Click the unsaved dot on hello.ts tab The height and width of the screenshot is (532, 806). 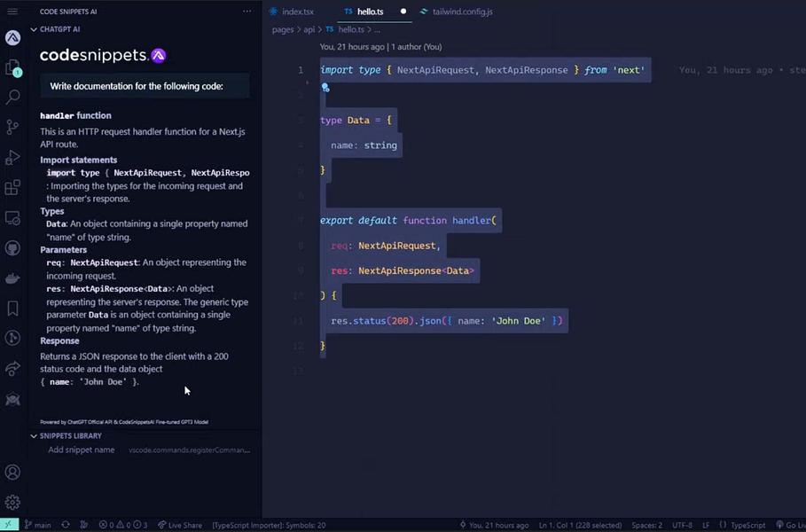point(403,12)
